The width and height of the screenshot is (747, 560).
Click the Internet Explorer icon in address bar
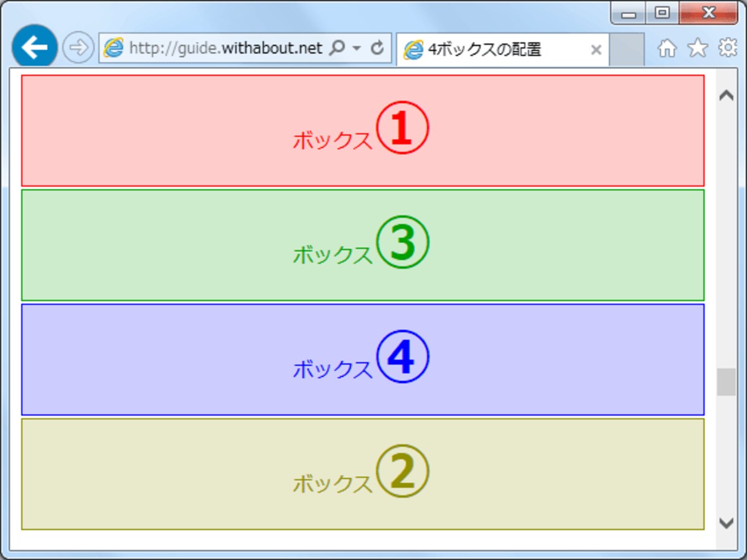(x=113, y=49)
